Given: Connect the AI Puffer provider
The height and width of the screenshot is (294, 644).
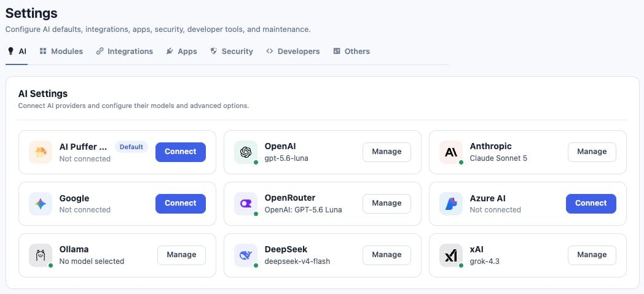Looking at the screenshot, I should (180, 152).
